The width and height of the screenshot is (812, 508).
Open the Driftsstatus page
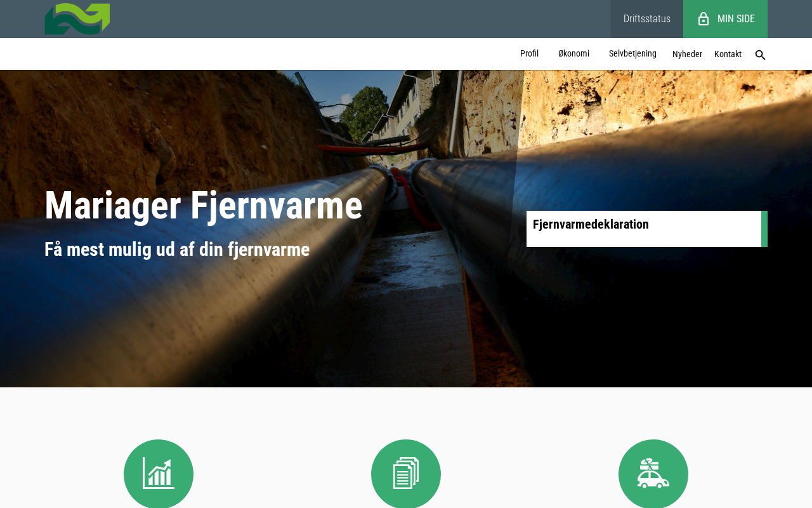647,19
